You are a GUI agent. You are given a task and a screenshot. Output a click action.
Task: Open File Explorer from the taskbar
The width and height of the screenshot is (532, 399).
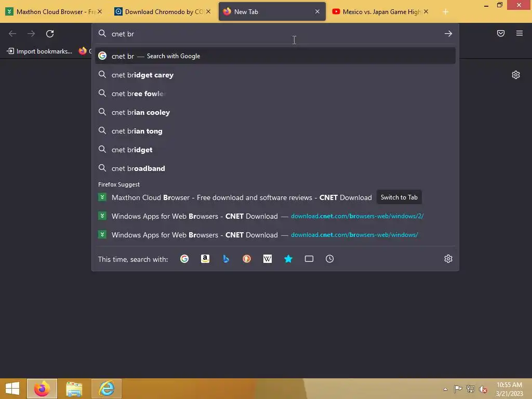74,389
